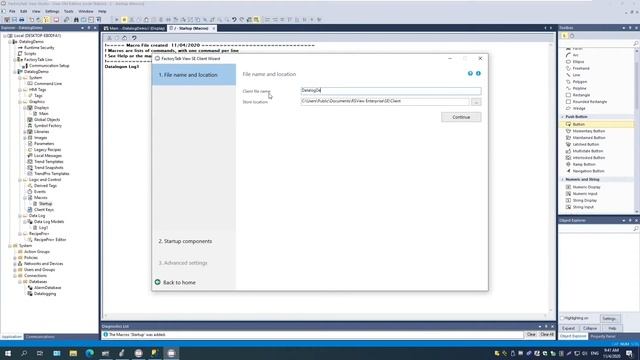Click the undo arrow icon in main toolbar
The height and width of the screenshot is (360, 640).
(234, 20)
